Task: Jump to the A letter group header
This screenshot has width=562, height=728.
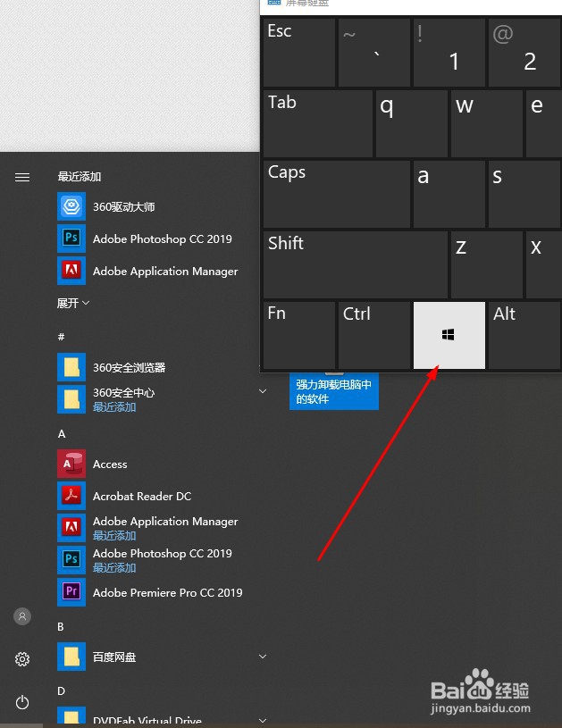Action: (62, 433)
